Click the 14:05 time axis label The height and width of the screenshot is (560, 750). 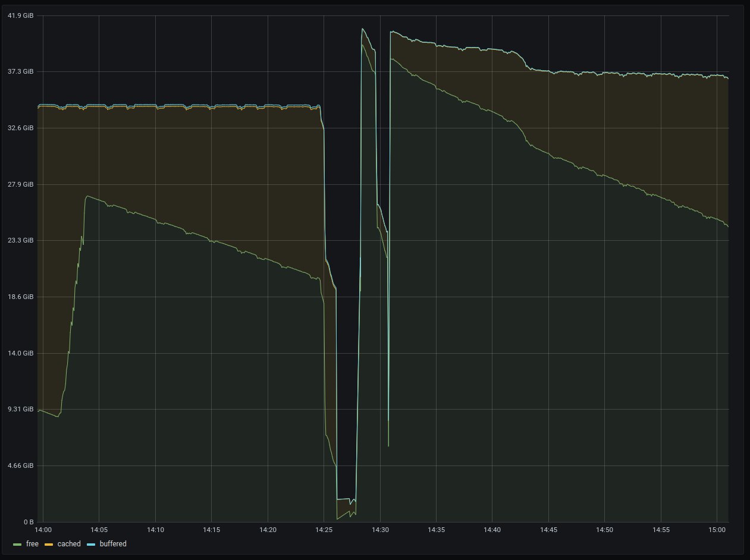(x=99, y=529)
